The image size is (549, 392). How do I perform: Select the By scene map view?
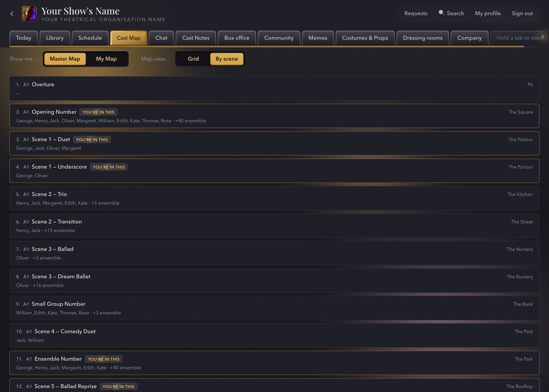click(227, 59)
